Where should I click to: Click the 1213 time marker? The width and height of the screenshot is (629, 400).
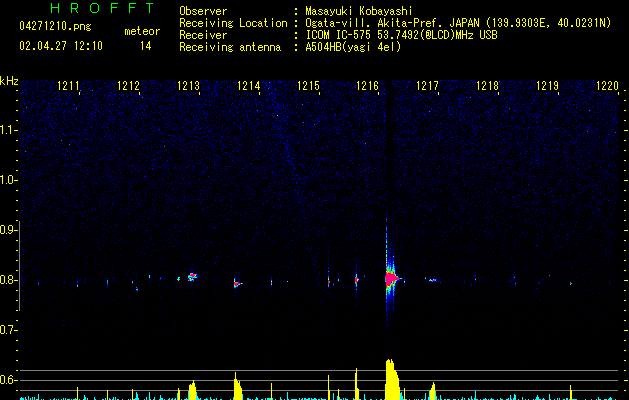click(x=188, y=86)
